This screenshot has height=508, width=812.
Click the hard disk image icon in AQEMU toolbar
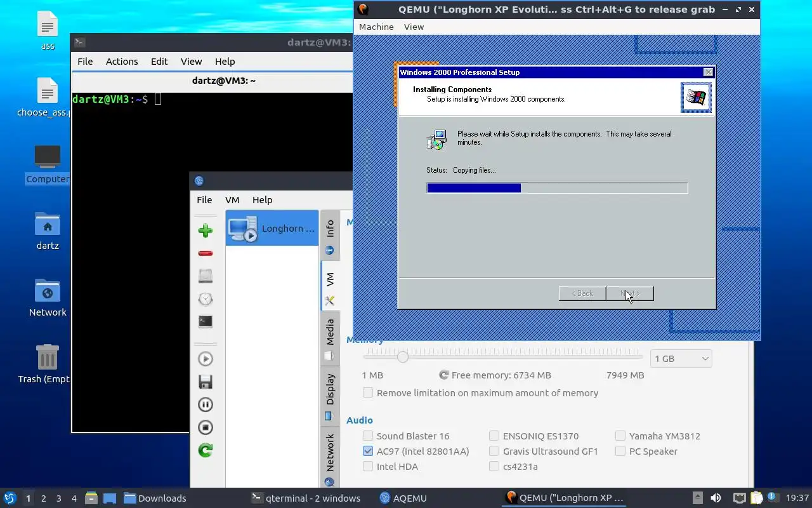205,276
